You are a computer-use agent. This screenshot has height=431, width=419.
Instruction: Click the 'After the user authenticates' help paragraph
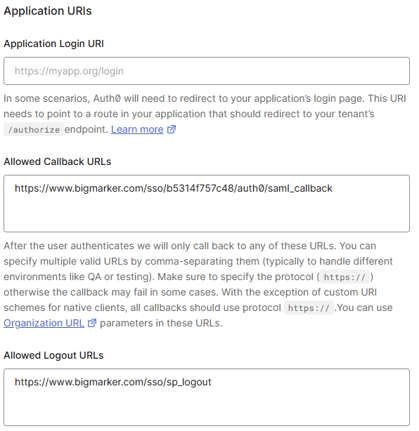(x=198, y=284)
